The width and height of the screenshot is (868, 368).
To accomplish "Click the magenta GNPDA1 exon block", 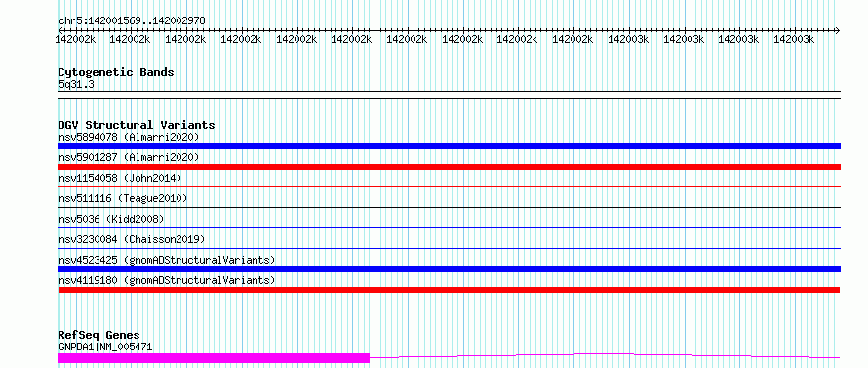I will point(214,358).
